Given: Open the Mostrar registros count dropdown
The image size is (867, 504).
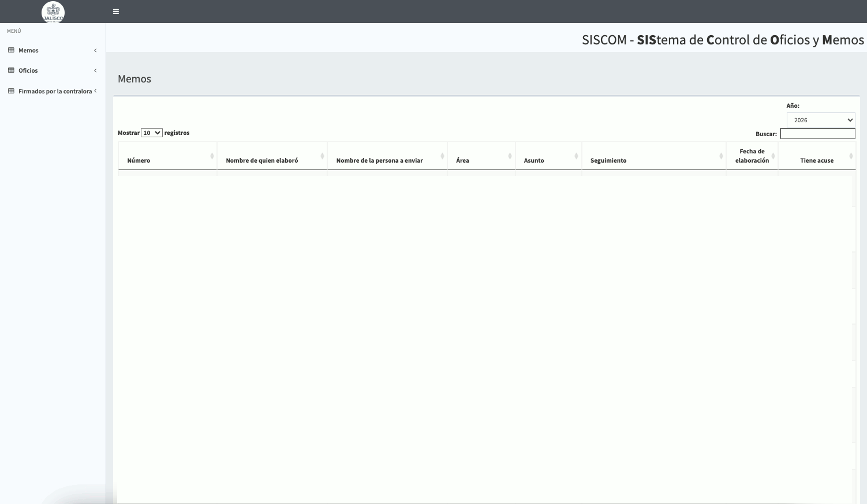Looking at the screenshot, I should 152,133.
